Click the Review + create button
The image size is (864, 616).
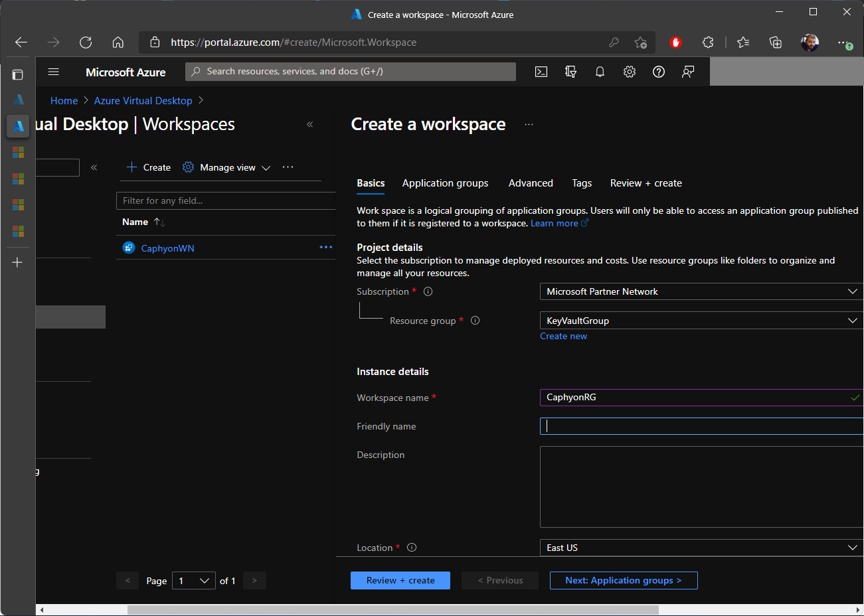coord(400,580)
